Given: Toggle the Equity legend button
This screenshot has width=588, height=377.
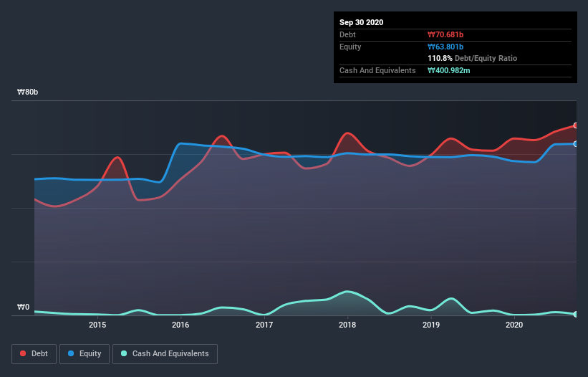Looking at the screenshot, I should (85, 354).
